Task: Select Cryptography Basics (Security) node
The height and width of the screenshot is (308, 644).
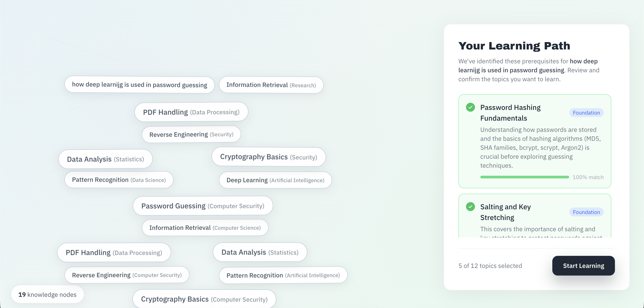Action: coord(268,157)
